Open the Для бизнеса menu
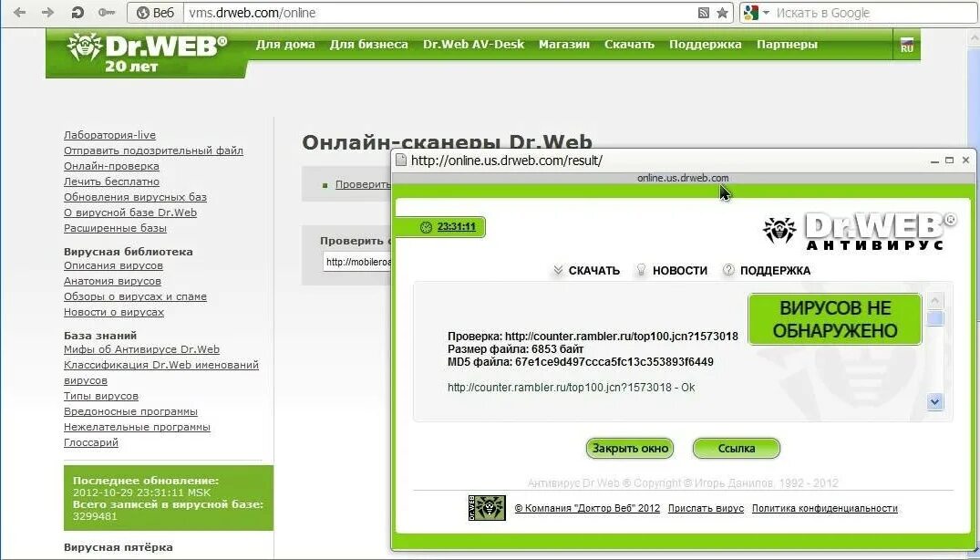The height and width of the screenshot is (560, 980). coord(368,45)
